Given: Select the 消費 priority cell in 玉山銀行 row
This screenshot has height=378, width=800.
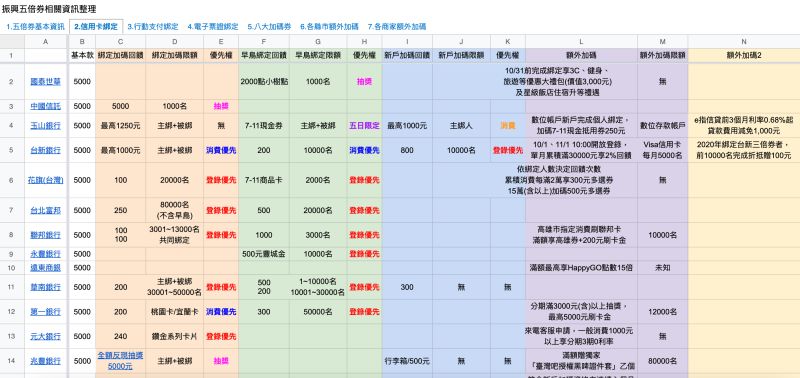Looking at the screenshot, I should 508,125.
